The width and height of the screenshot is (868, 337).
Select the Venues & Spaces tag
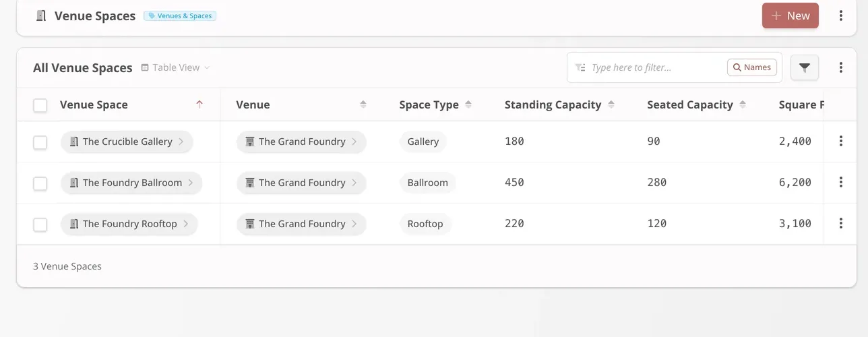coord(180,16)
